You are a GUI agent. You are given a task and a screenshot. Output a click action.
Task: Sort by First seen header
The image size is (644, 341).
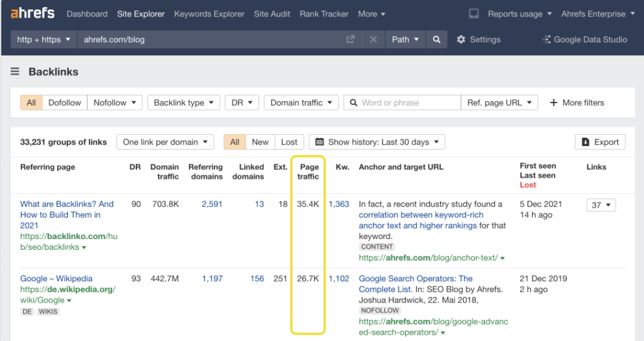[538, 165]
